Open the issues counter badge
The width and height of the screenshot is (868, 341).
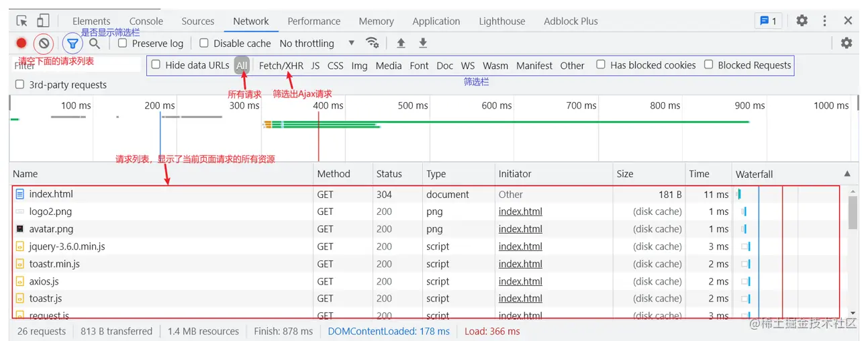click(768, 21)
